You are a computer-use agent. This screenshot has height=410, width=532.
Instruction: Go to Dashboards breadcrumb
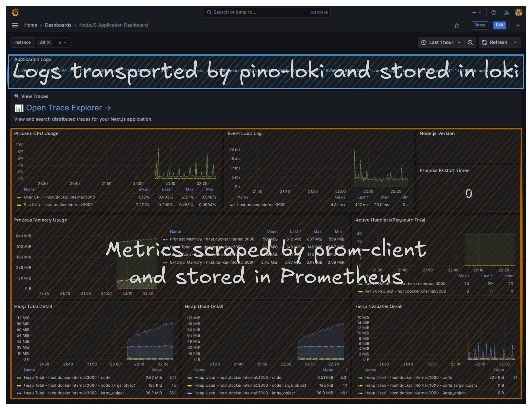58,25
